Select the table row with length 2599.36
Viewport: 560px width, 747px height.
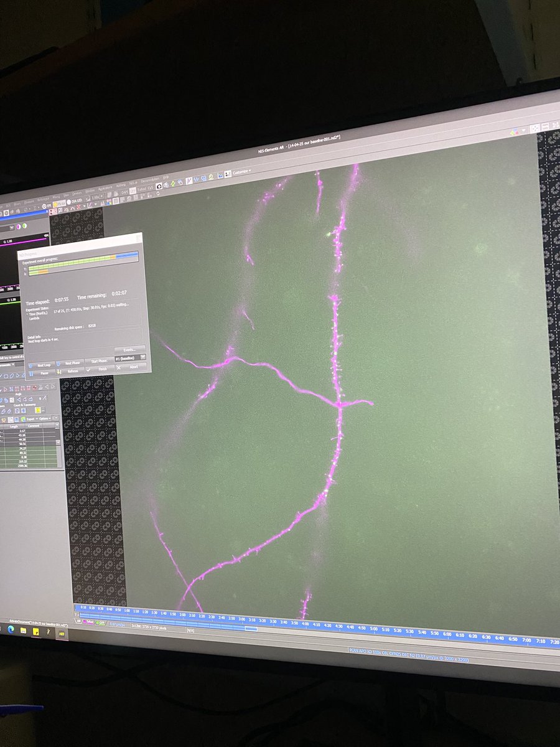tap(28, 466)
